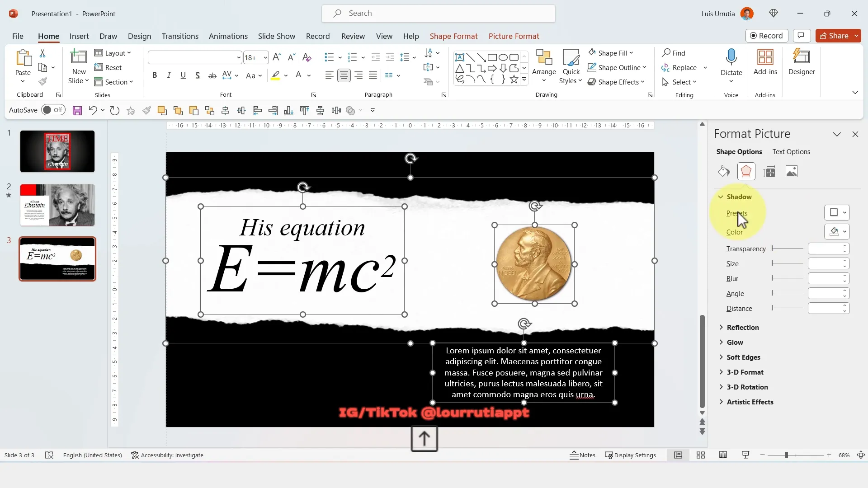Click the Redo icon in Quick Access toolbar
Viewport: 868px width, 488px height.
point(115,111)
